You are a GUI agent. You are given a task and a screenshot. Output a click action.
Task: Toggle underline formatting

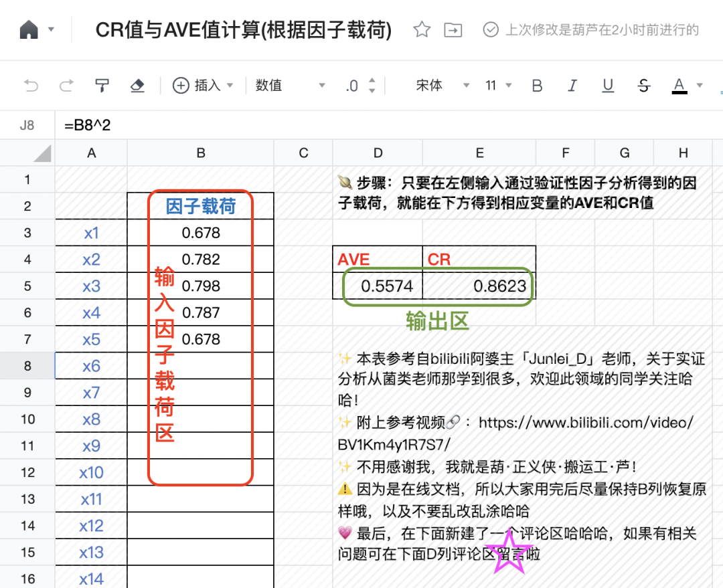(608, 86)
